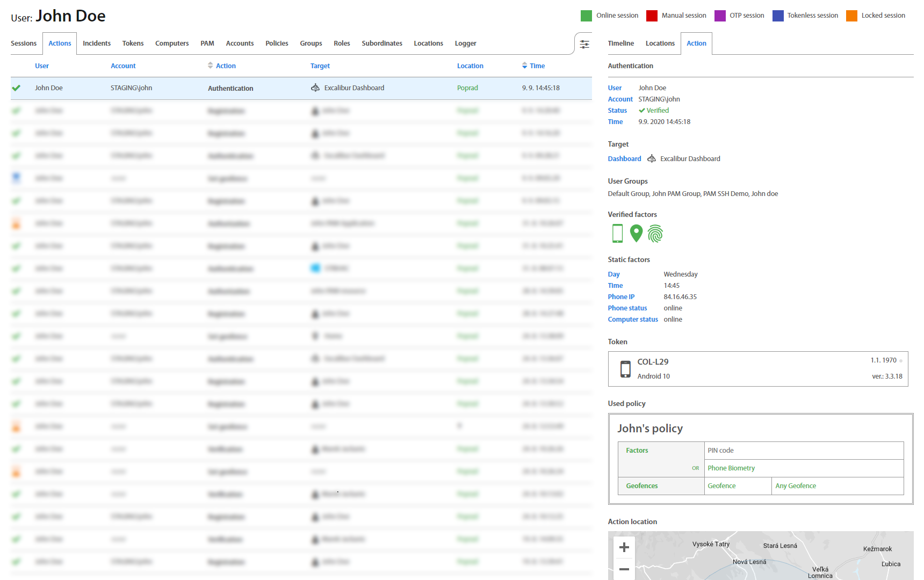
Task: Sort the table by Action column
Action: pos(225,66)
